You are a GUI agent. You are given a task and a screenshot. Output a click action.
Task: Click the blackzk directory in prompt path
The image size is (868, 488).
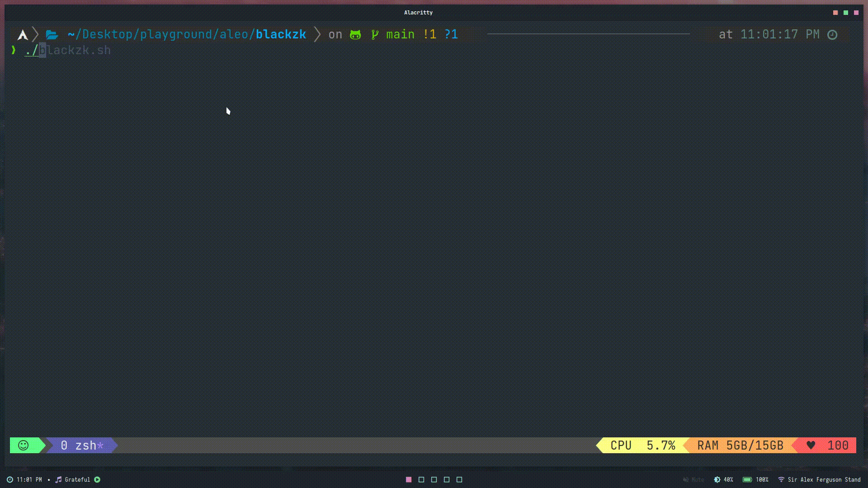[281, 35]
